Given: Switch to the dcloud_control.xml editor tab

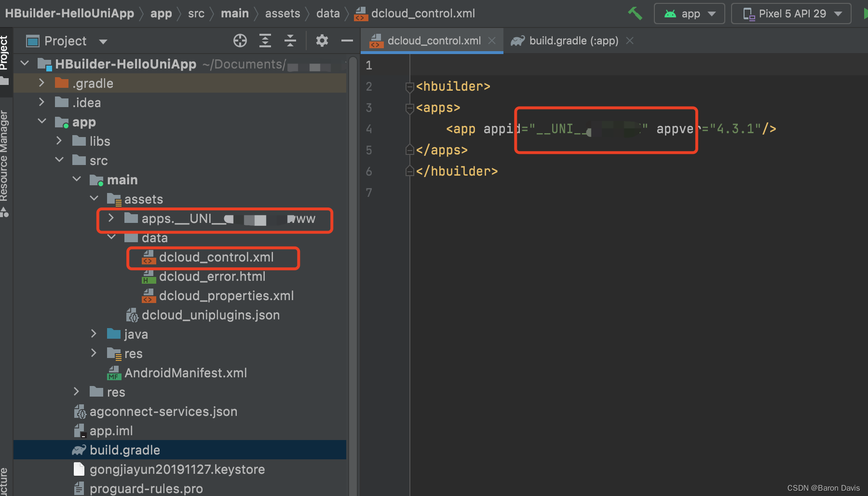Looking at the screenshot, I should pyautogui.click(x=432, y=41).
